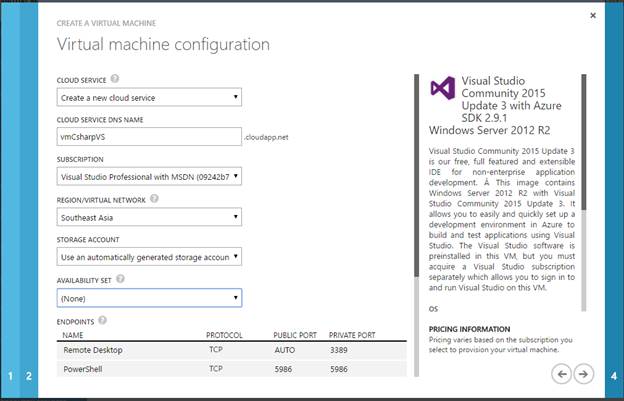
Task: Click the .cloudapp.net suffix text
Action: [x=266, y=137]
